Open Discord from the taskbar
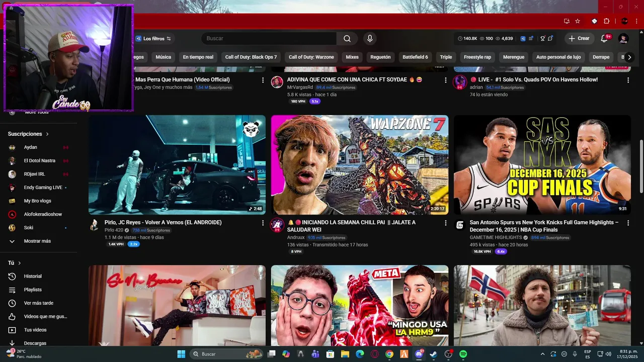The height and width of the screenshot is (362, 644). (419, 354)
